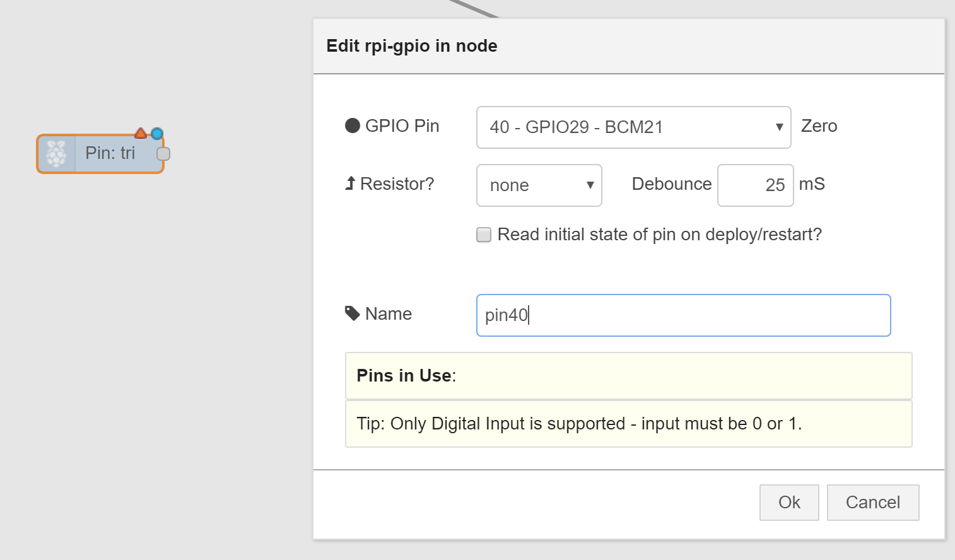Click the "Pins in Use" info box
Screen dimensions: 955x560
[x=628, y=376]
